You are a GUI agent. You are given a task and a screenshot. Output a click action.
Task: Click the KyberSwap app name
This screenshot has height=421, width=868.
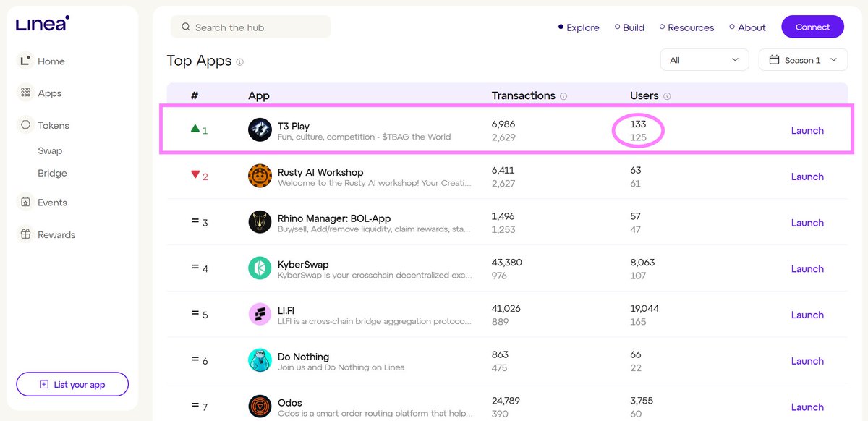303,264
